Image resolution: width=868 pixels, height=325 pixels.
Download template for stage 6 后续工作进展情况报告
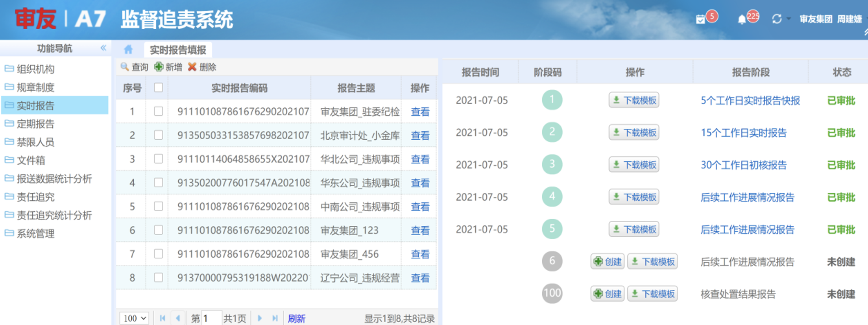click(652, 262)
